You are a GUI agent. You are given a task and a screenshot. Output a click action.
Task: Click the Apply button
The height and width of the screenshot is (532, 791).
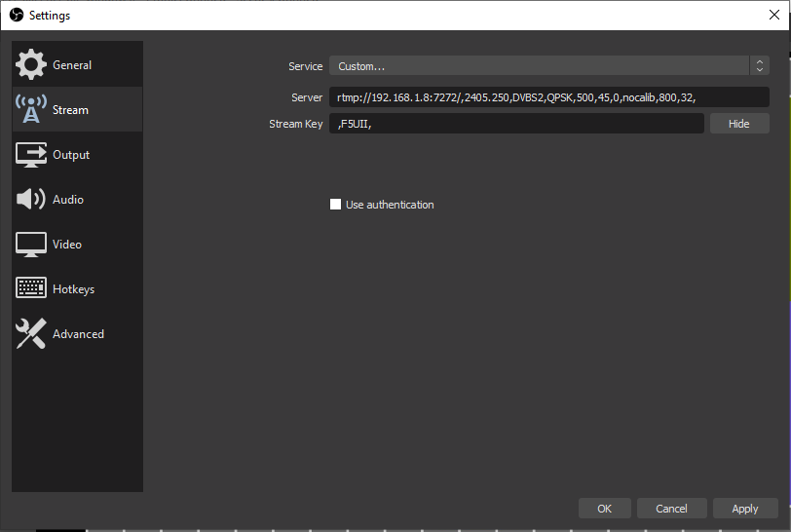pyautogui.click(x=745, y=509)
